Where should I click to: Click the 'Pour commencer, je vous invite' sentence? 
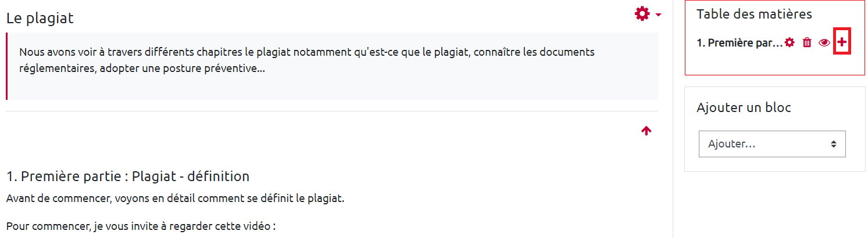pos(141,226)
